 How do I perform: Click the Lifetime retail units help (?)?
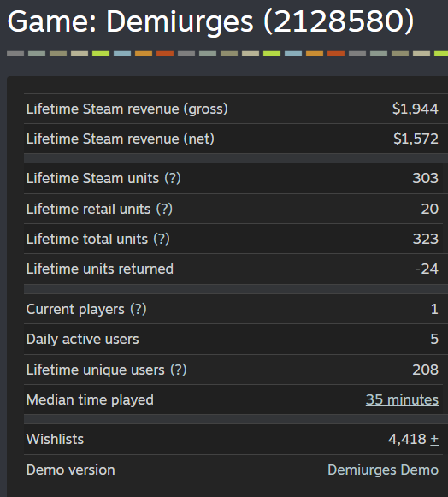click(x=164, y=210)
